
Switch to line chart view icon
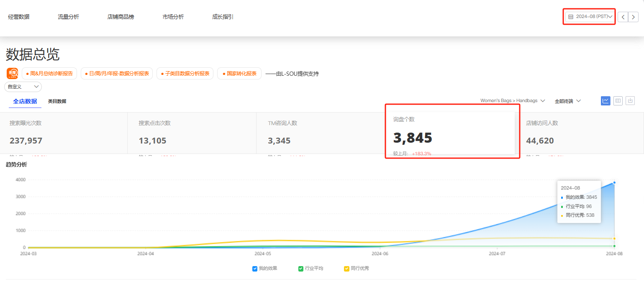pyautogui.click(x=606, y=101)
